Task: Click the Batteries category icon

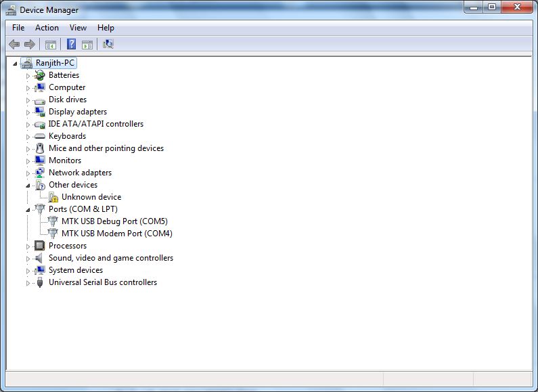Action: 40,75
